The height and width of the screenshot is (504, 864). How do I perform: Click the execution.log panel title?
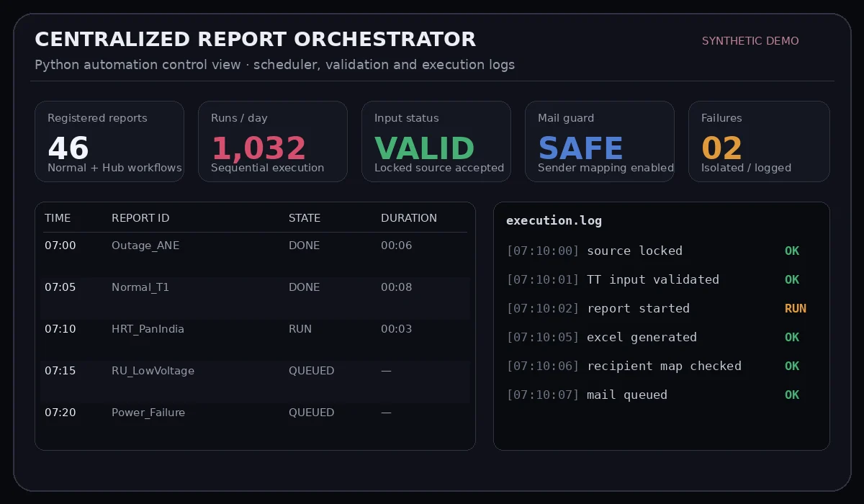pos(554,221)
